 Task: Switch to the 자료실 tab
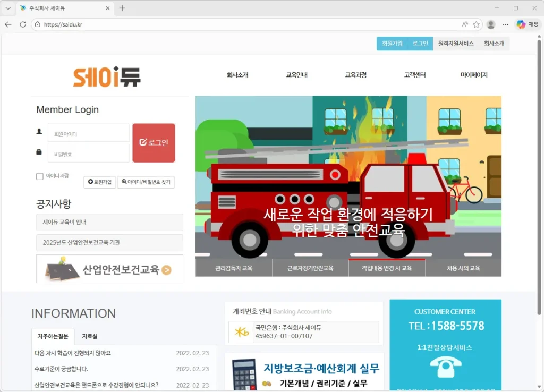click(89, 336)
